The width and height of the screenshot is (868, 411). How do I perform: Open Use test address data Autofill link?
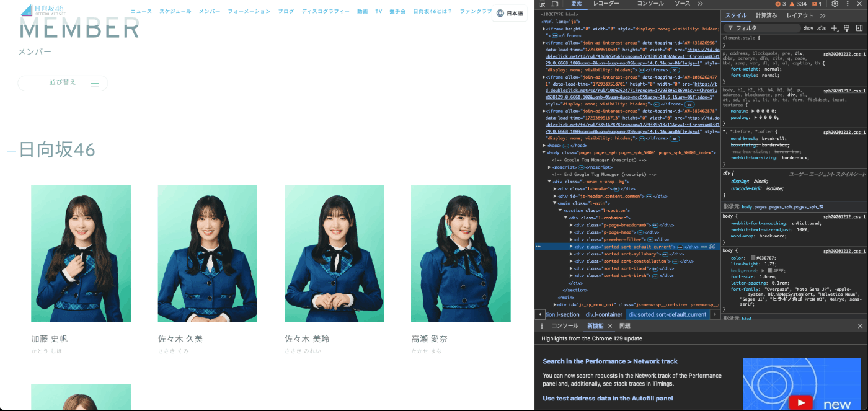(608, 399)
